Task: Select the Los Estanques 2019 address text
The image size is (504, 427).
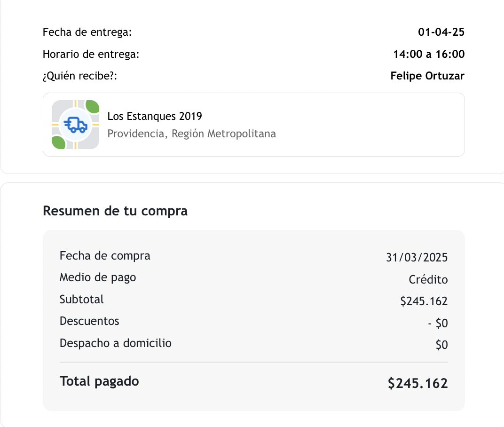Action: pyautogui.click(x=155, y=116)
